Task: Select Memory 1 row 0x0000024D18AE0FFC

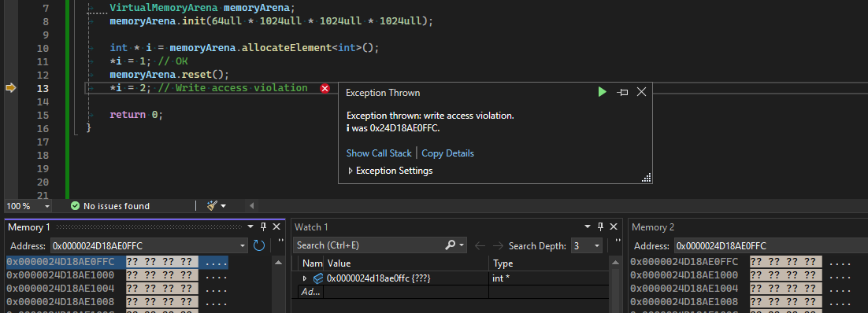Action: 117,262
